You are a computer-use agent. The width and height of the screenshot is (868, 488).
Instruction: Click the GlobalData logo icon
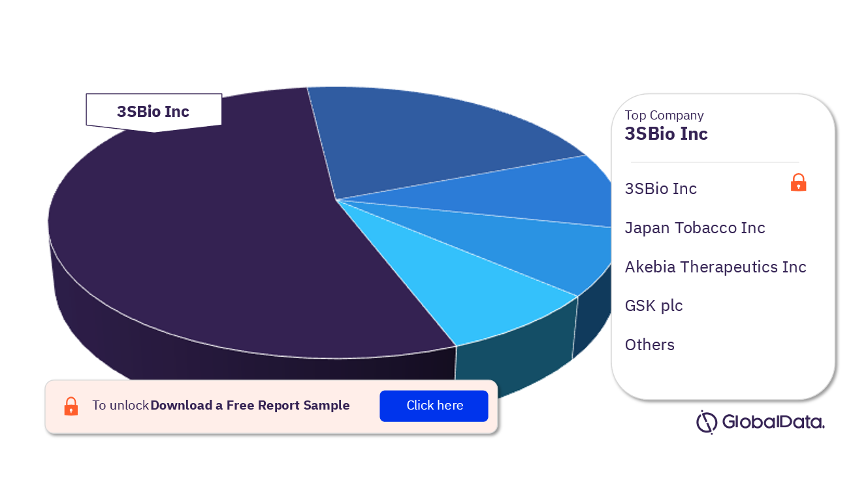tap(707, 422)
